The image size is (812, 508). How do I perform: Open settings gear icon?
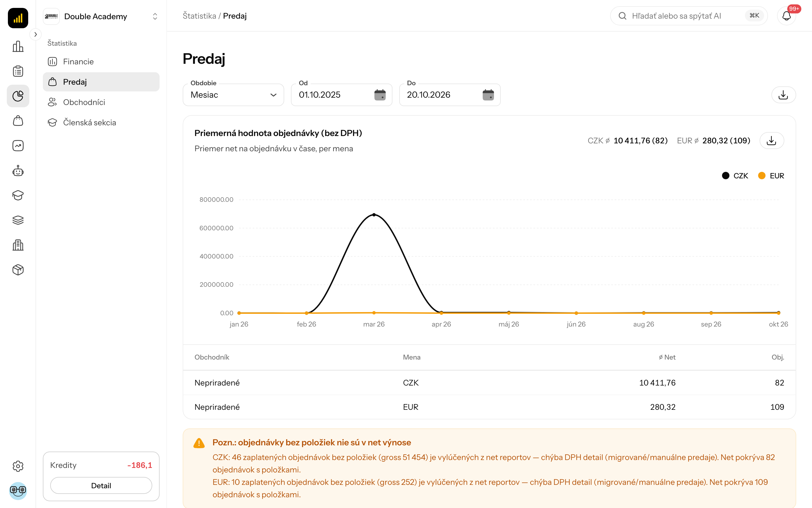click(x=18, y=466)
